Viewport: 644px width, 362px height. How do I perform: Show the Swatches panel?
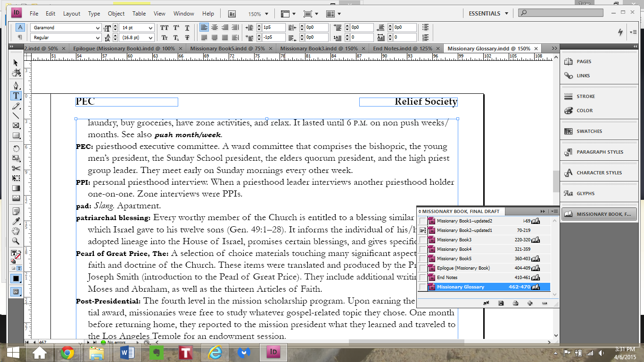pyautogui.click(x=589, y=132)
